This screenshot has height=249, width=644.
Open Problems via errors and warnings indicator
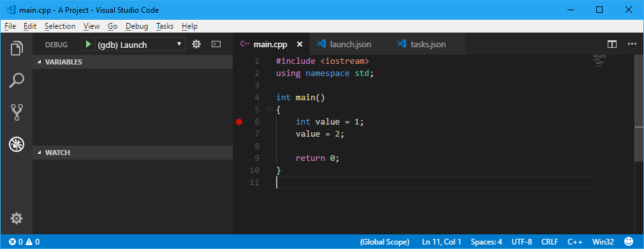(x=25, y=242)
